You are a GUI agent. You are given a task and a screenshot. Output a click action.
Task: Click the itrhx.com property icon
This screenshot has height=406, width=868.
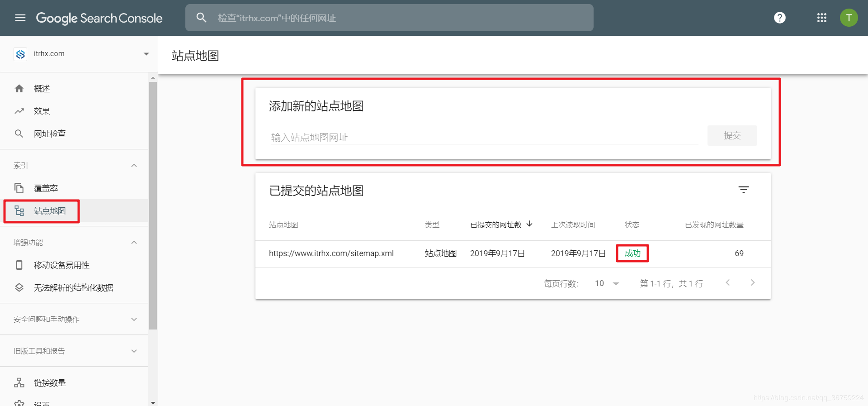[20, 54]
